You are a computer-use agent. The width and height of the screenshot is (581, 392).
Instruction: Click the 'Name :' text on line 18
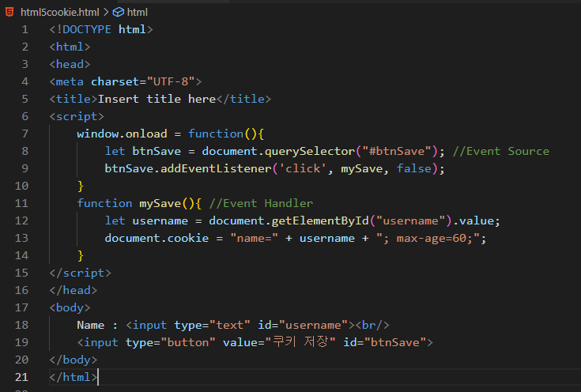(x=98, y=326)
